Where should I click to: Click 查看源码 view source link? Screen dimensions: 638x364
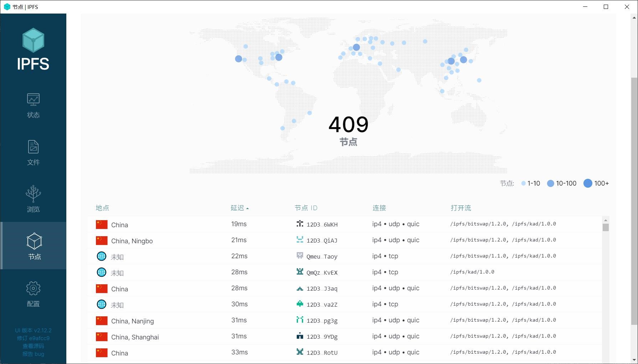pos(33,346)
